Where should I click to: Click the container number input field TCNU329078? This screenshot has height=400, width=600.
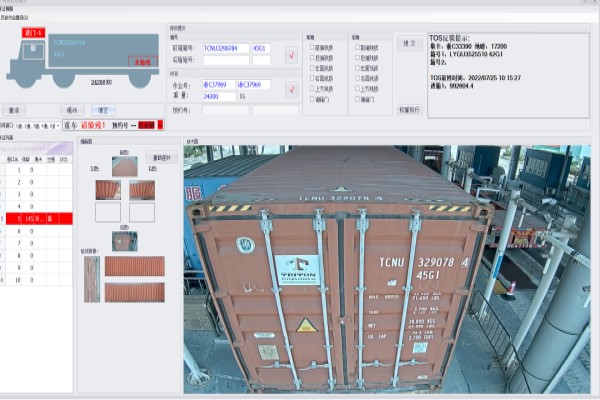pos(226,47)
